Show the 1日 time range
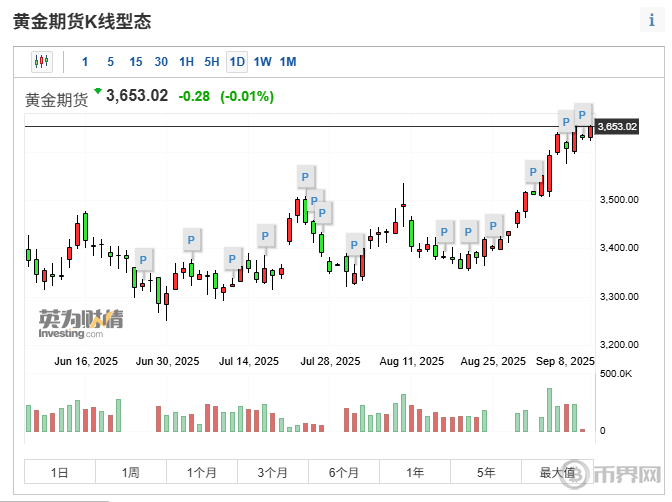Screen dimensions: 672x502 point(59,472)
